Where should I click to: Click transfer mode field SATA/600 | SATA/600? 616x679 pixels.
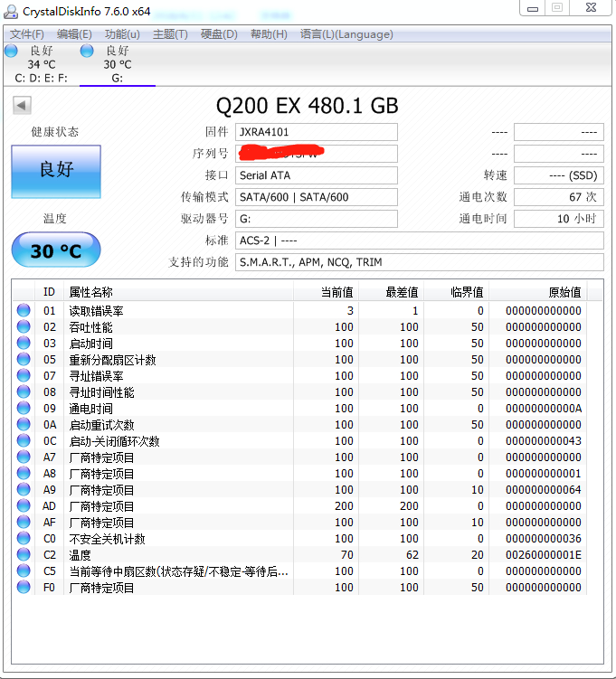click(x=317, y=197)
